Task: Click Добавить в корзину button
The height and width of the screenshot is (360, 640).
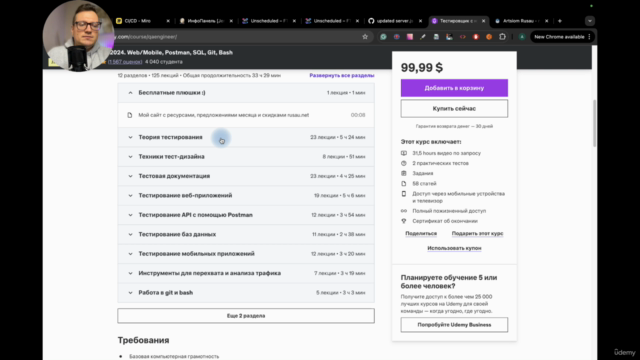Action: 454,88
